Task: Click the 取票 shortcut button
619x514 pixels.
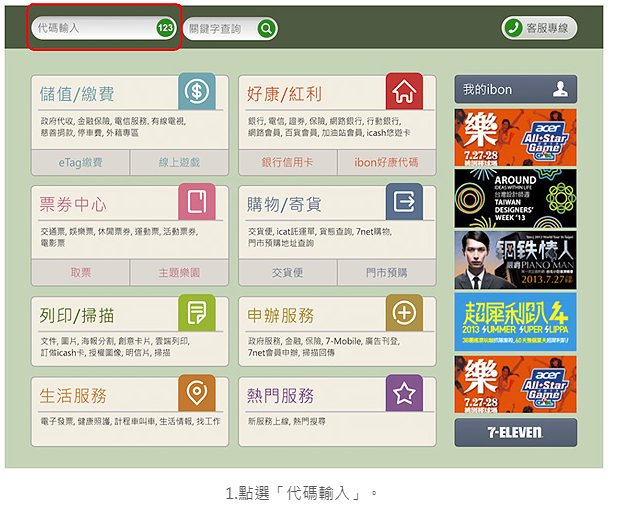Action: tap(81, 272)
